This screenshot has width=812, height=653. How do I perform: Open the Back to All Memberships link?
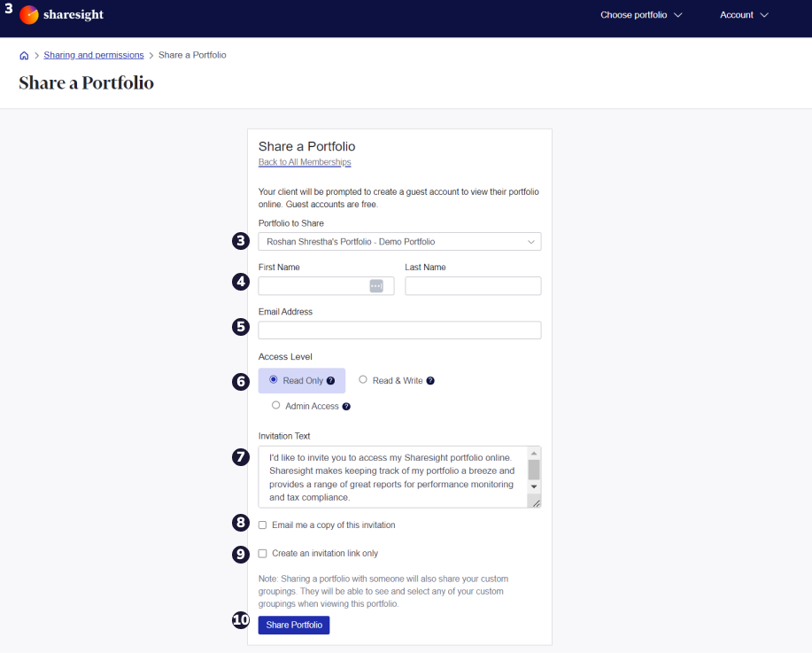[304, 162]
